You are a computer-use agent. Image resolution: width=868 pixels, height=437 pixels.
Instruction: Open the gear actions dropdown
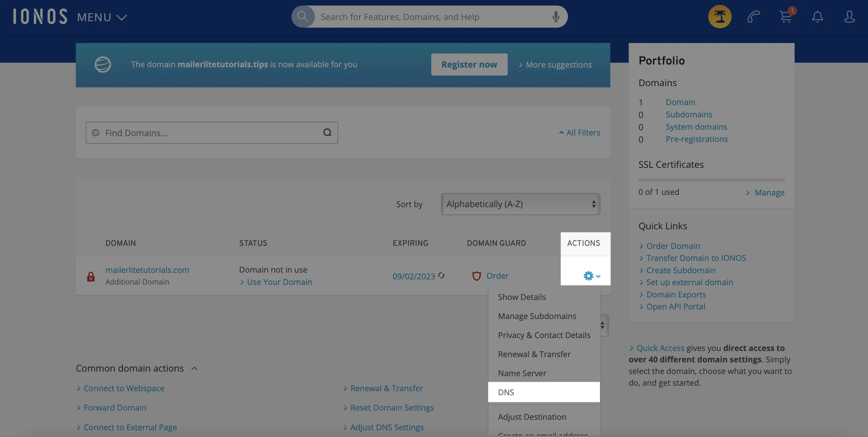pos(591,276)
